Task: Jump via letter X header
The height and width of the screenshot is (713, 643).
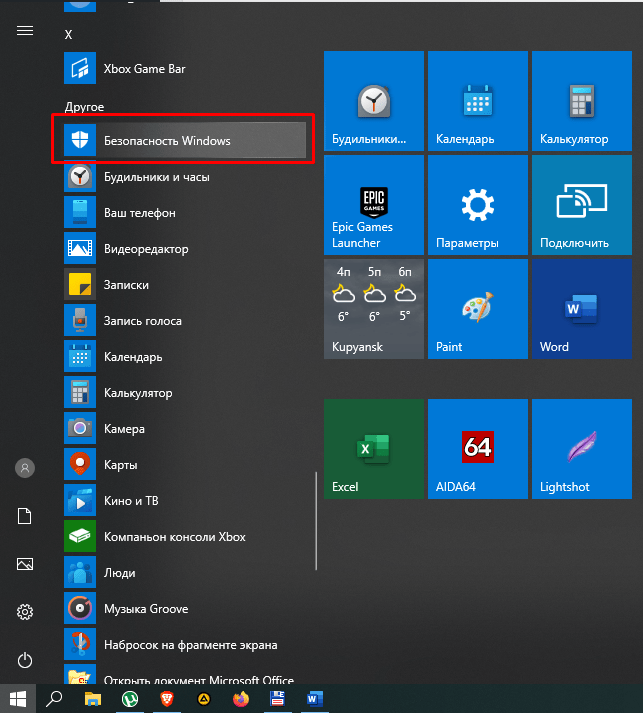Action: (x=68, y=35)
